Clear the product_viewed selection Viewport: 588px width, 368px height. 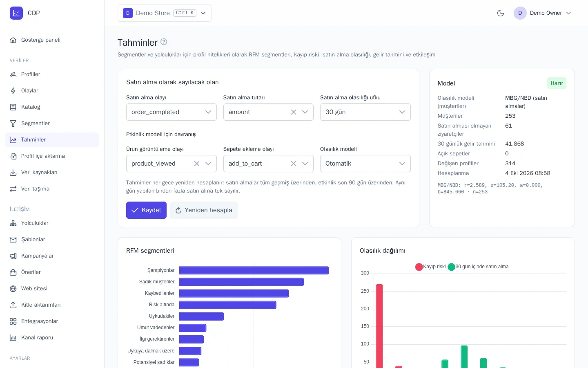197,164
